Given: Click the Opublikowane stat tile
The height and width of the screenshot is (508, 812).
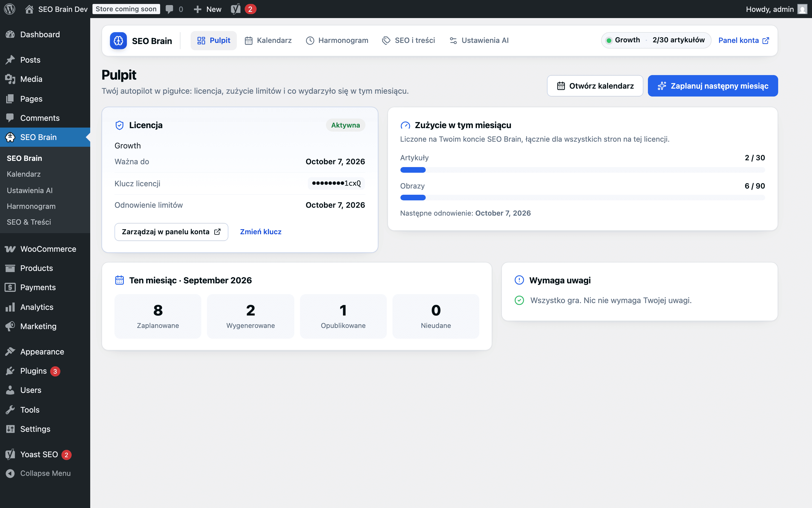Looking at the screenshot, I should tap(343, 316).
